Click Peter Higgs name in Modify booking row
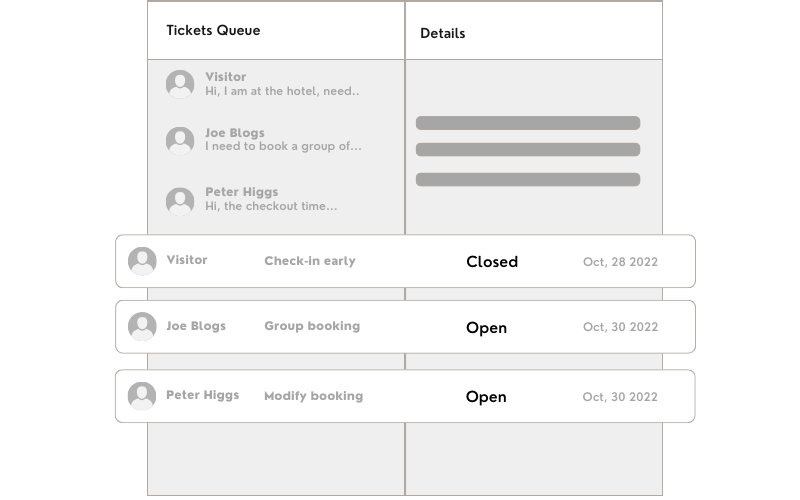This screenshot has width=800, height=500. coord(202,395)
